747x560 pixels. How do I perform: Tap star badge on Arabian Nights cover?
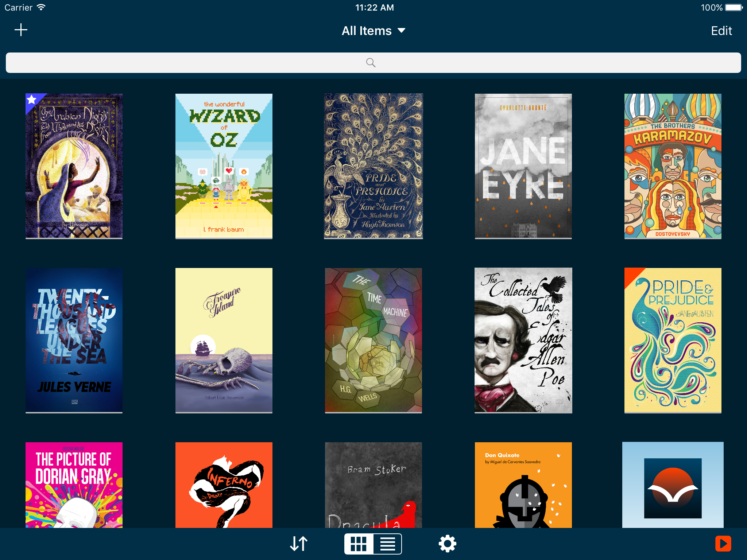coord(32,100)
